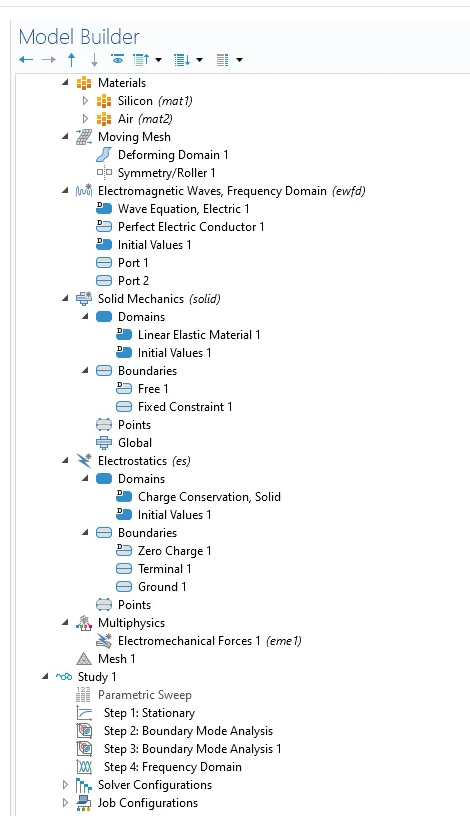Open the tree view options dropdown arrow
Viewport: 470px width, 822px height.
pyautogui.click(x=239, y=60)
